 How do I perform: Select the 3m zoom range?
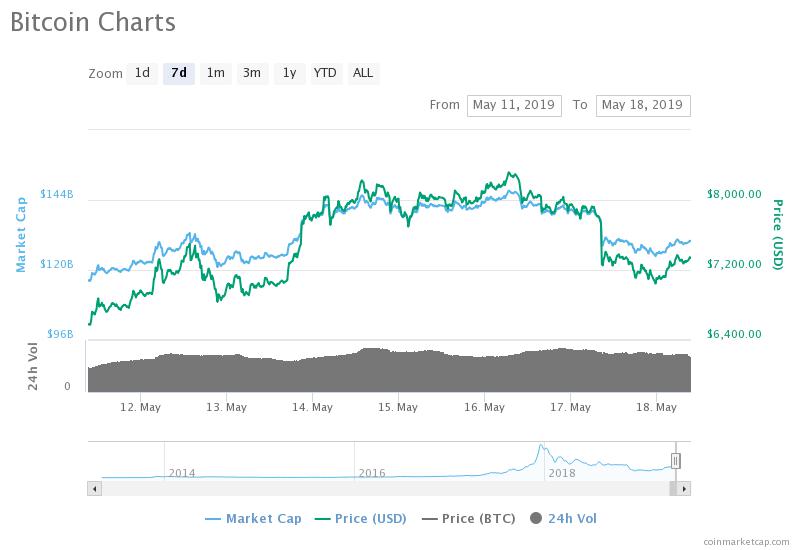(x=253, y=73)
